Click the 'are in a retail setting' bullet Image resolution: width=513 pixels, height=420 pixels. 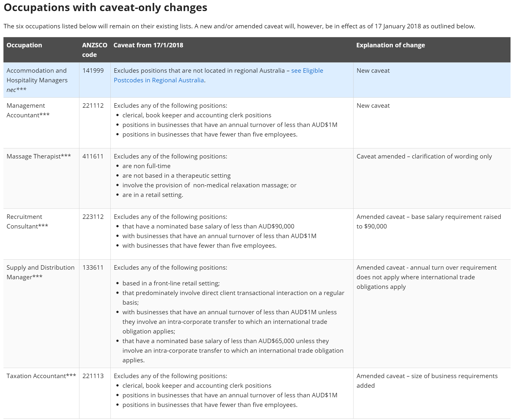[x=153, y=195]
